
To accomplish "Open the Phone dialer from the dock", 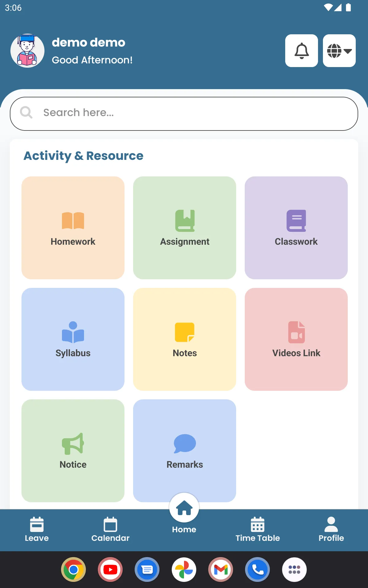I will (258, 570).
